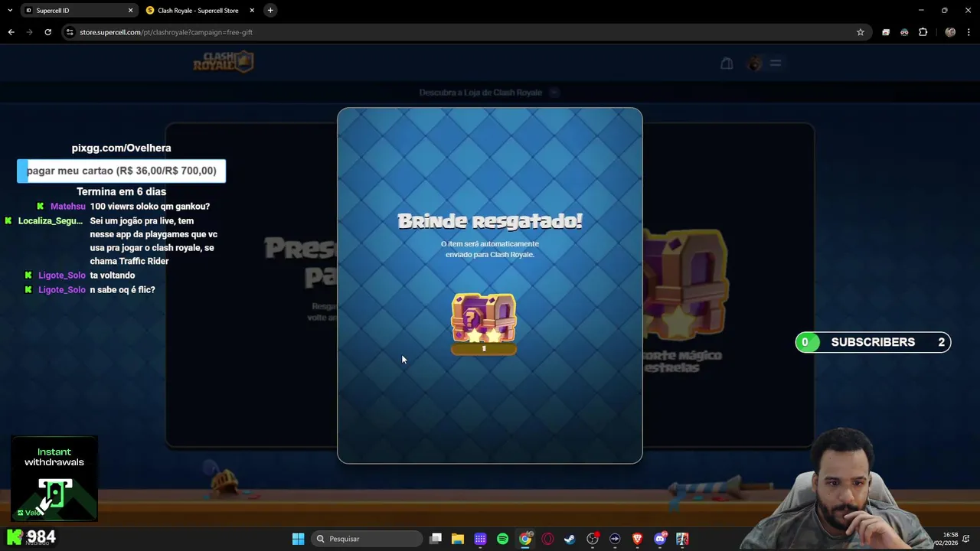Viewport: 980px width, 551px height.
Task: Open the purple grid app on taskbar
Action: point(480,539)
